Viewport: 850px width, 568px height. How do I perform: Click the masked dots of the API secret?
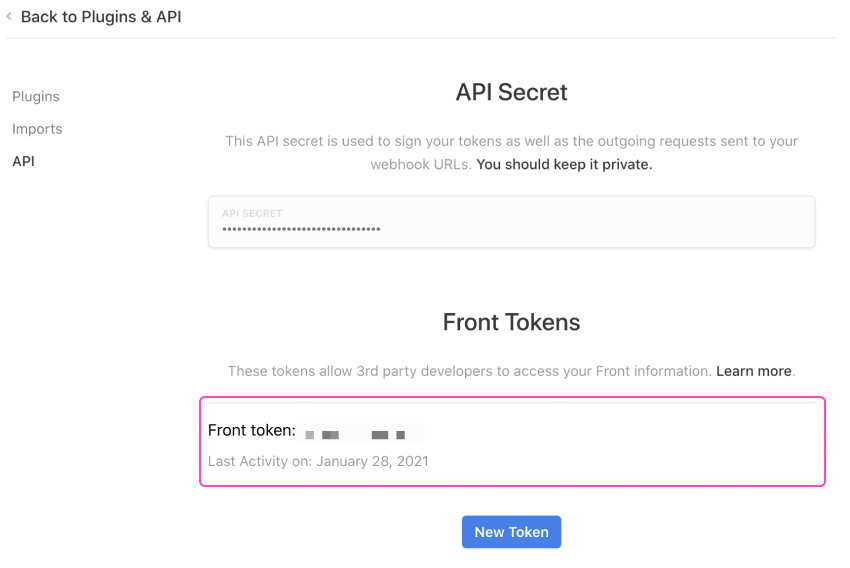point(301,230)
